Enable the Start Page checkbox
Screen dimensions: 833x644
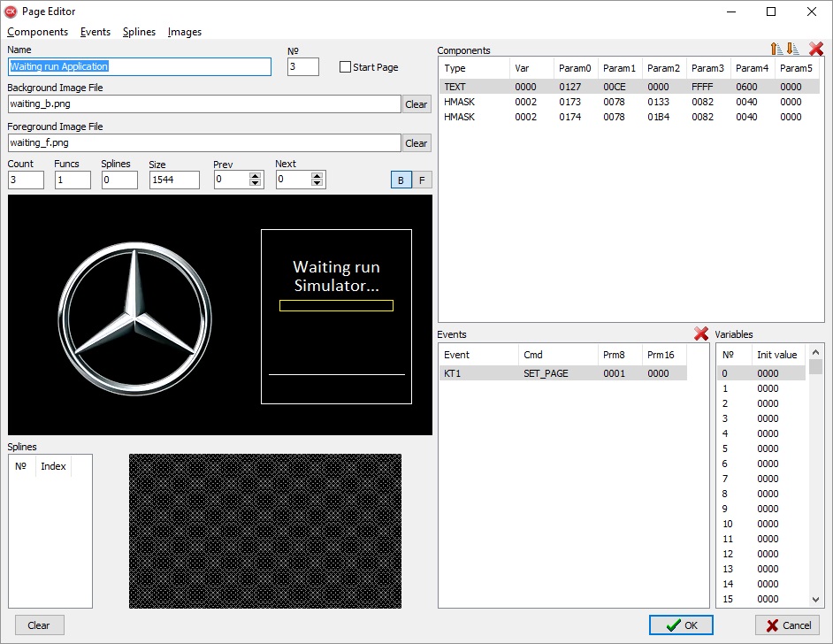[x=345, y=67]
